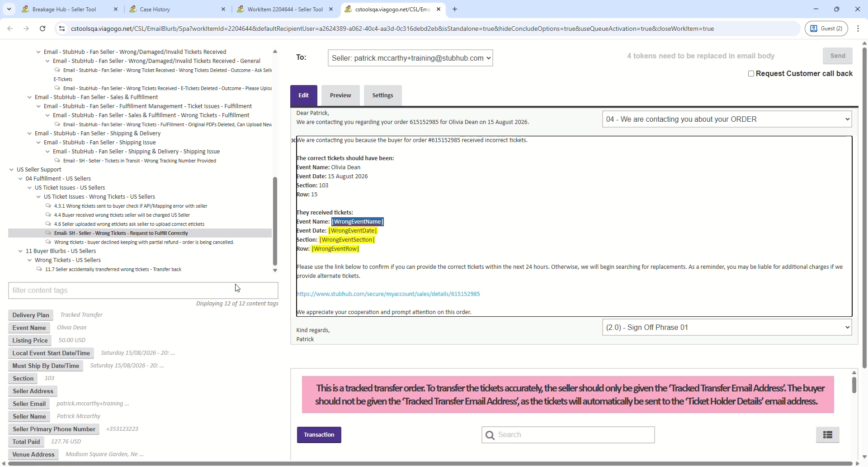Click the Transaction button
This screenshot has width=868, height=467.
pyautogui.click(x=319, y=436)
